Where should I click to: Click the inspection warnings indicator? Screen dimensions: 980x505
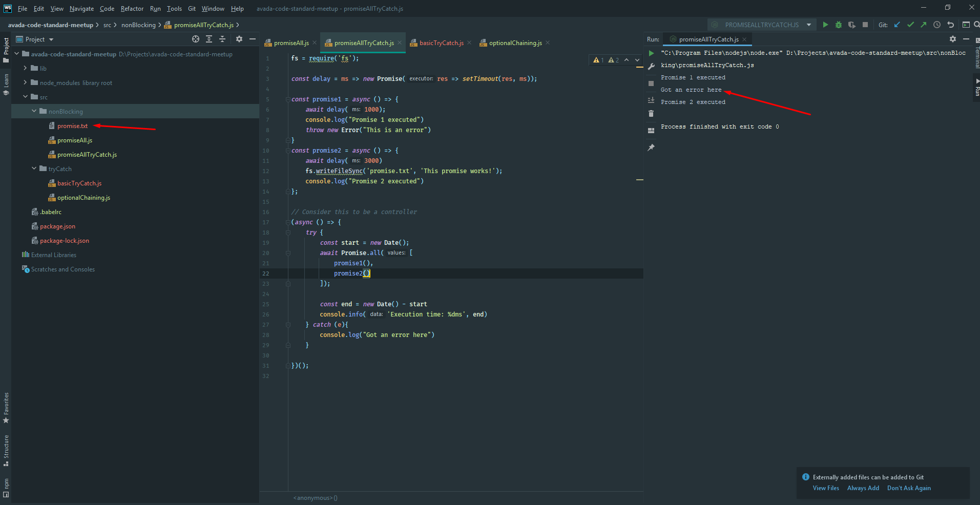pos(606,60)
